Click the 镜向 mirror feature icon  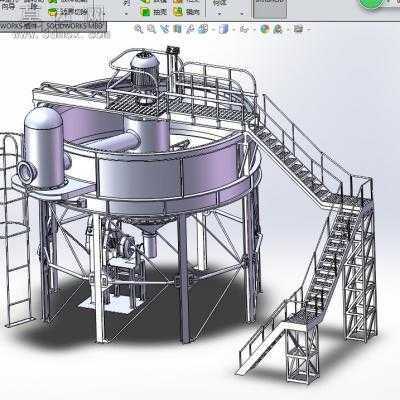point(178,12)
